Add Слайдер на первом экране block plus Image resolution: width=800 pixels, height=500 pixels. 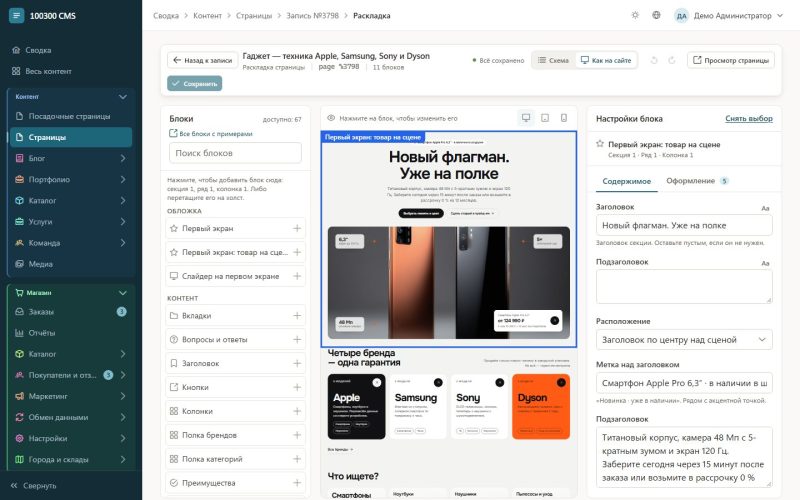coord(297,276)
